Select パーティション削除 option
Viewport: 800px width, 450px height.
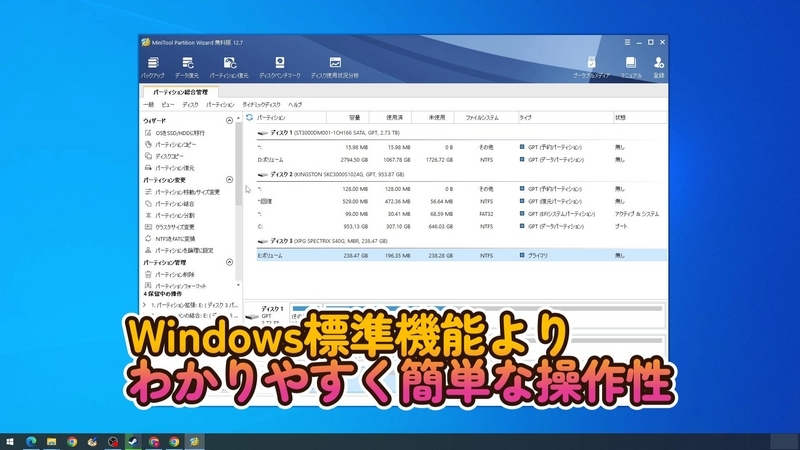[x=169, y=274]
